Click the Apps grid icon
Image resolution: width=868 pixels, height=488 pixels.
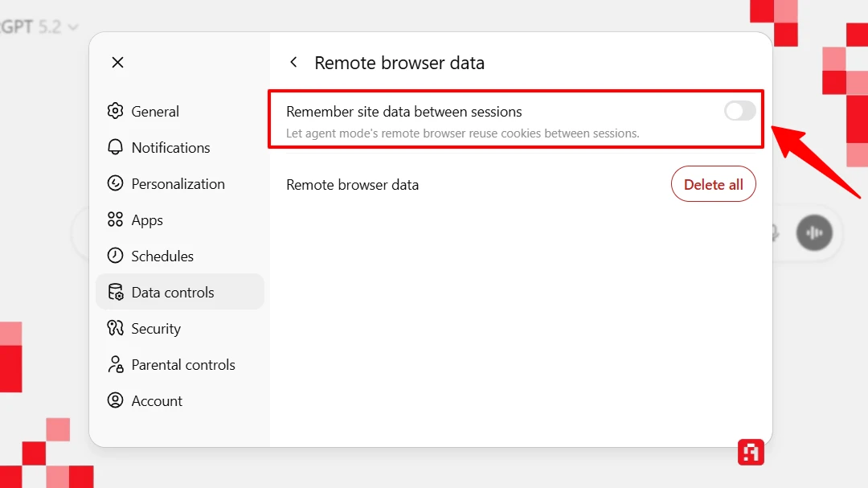click(x=116, y=220)
